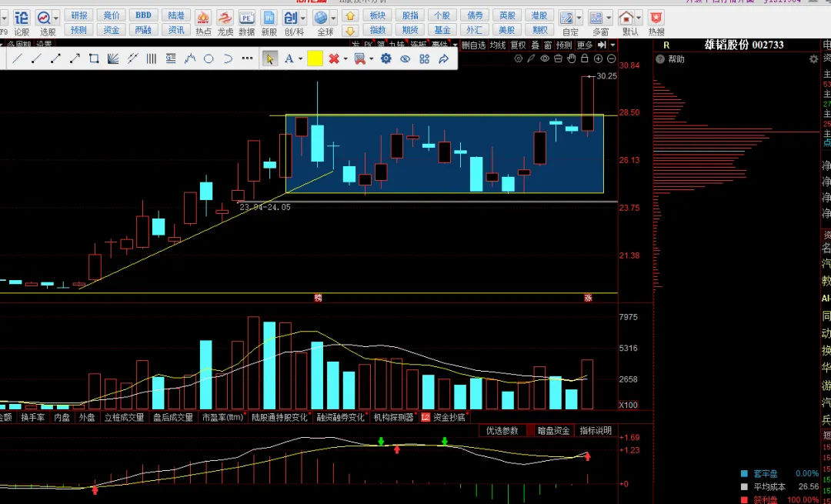Expand the 选股 dropdown arrow

(x=56, y=18)
